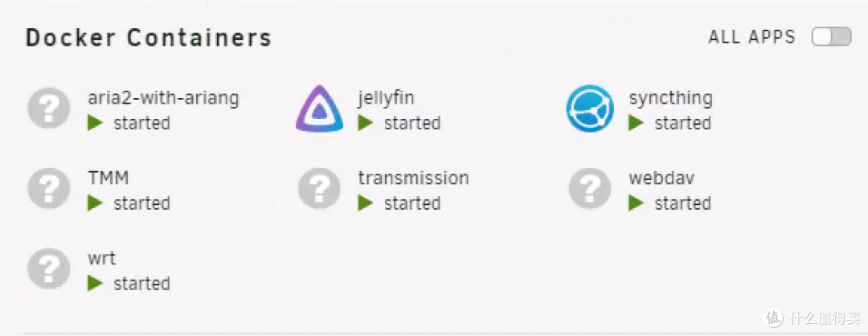Click the started status text under TMM
Viewport: 868px width, 336px height.
click(x=141, y=203)
